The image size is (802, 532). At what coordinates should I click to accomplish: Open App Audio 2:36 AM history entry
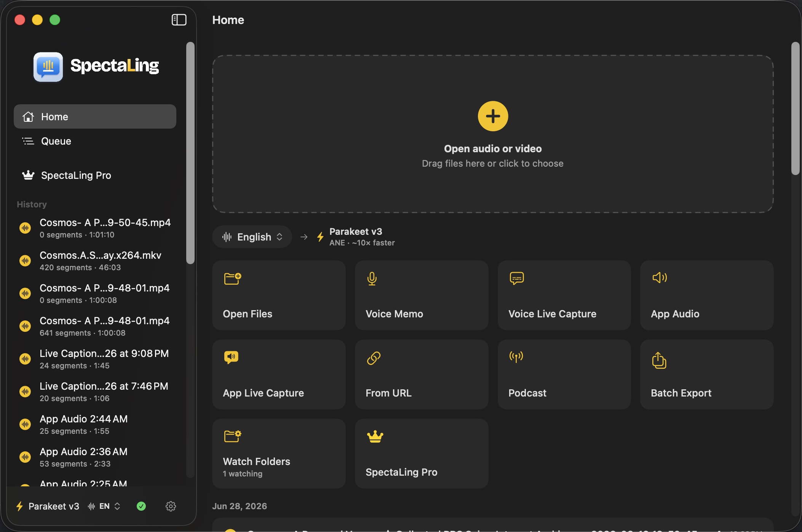(95, 457)
